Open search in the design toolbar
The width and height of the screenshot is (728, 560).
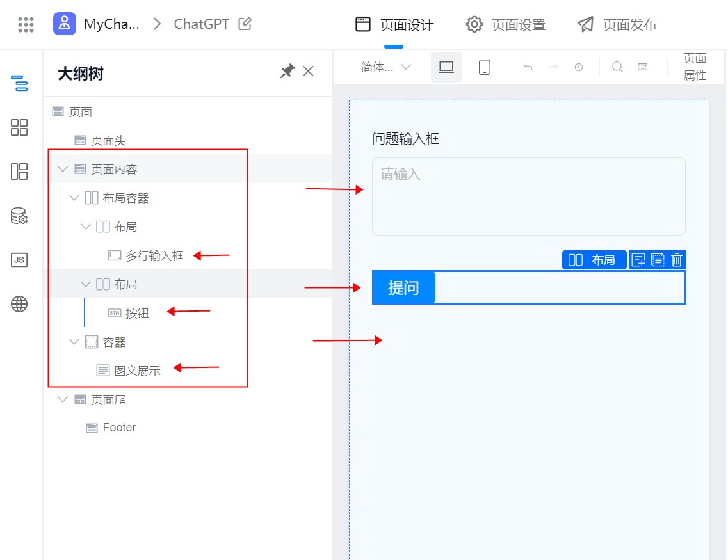coord(616,67)
